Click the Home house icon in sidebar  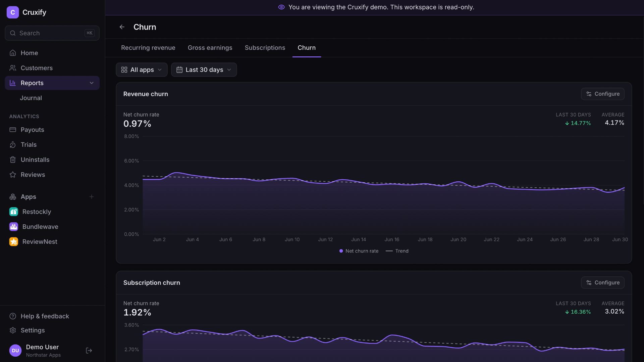point(13,53)
